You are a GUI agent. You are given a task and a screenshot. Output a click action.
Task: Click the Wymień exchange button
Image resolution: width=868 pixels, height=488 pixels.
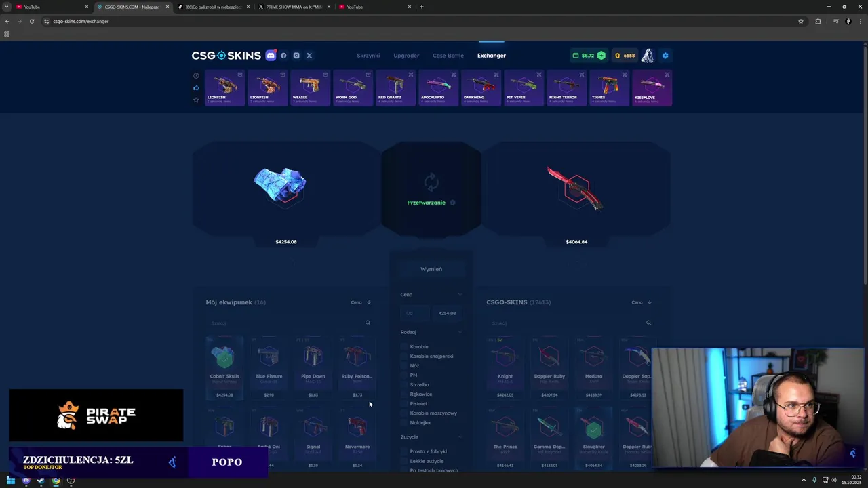431,269
